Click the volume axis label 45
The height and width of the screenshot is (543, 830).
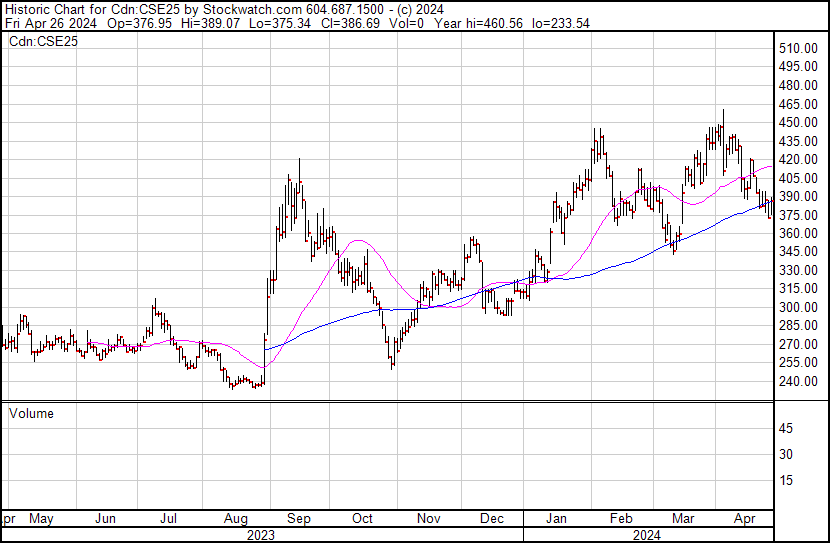coord(786,428)
